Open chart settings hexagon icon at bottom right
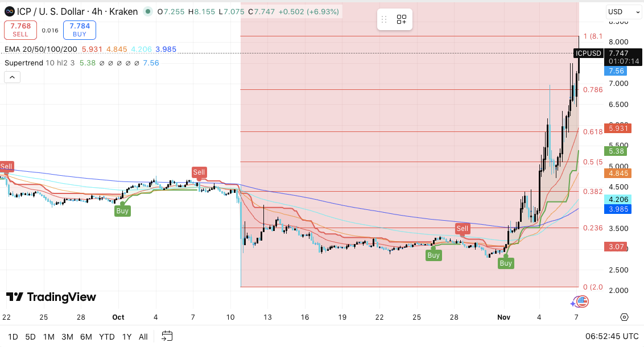This screenshot has width=644, height=347. 624,317
